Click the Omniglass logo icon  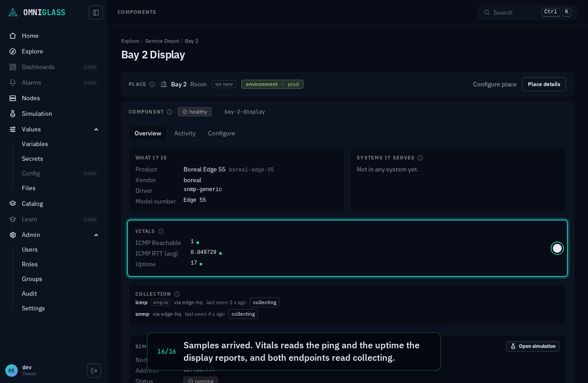[x=13, y=12]
